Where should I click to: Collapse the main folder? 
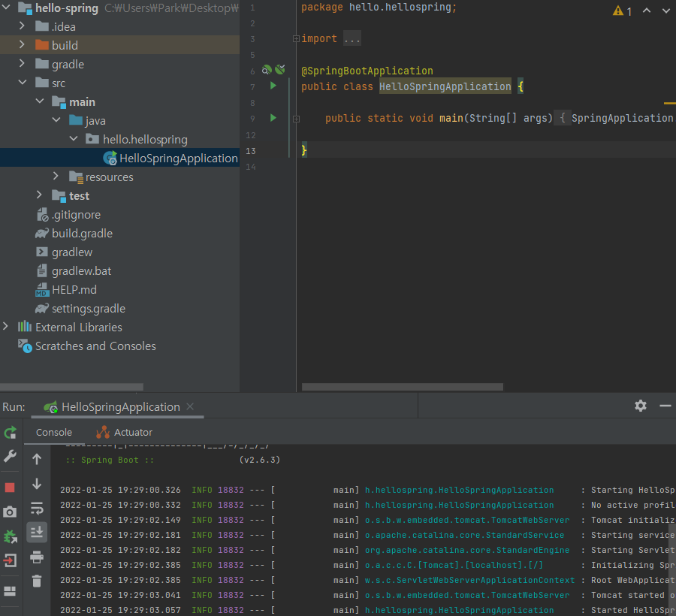point(40,101)
